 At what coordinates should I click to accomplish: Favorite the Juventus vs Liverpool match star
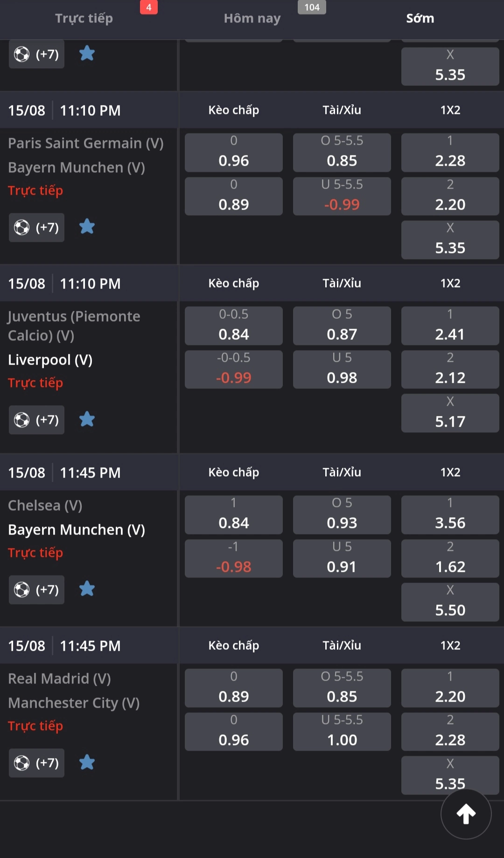87,420
